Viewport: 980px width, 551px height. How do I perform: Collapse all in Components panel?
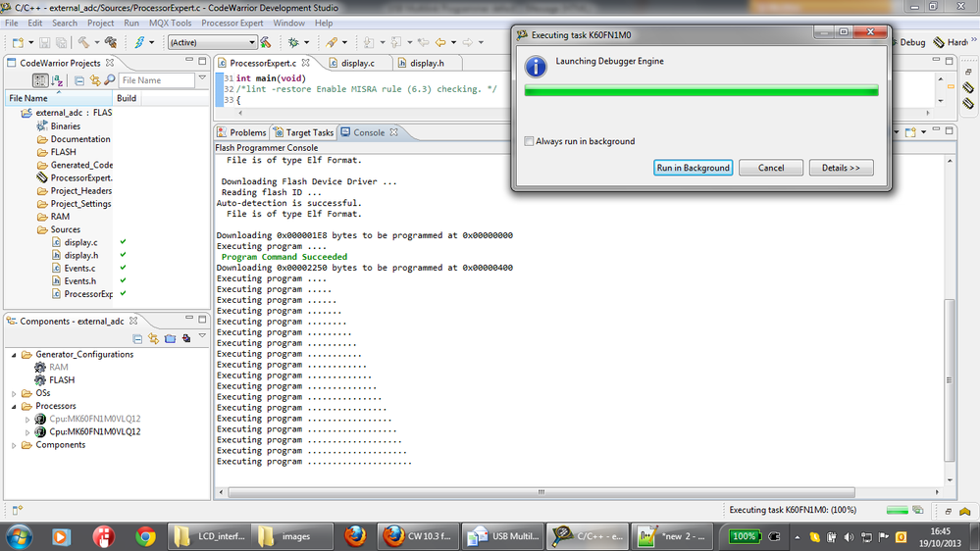(x=137, y=338)
